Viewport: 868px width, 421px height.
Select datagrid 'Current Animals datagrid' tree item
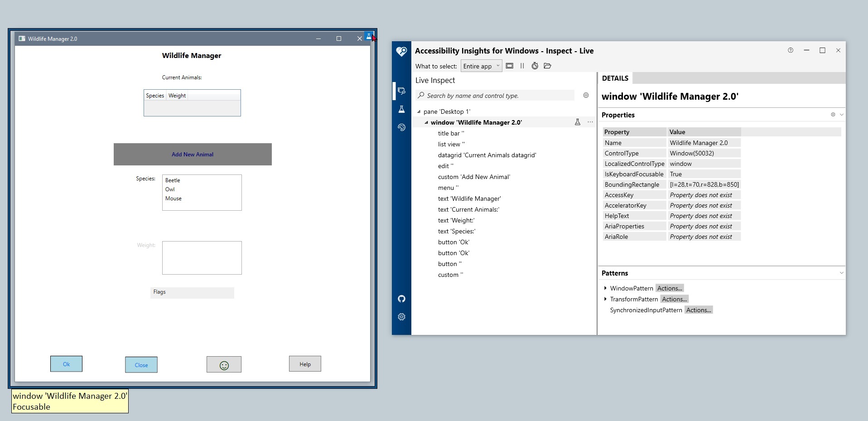coord(487,155)
